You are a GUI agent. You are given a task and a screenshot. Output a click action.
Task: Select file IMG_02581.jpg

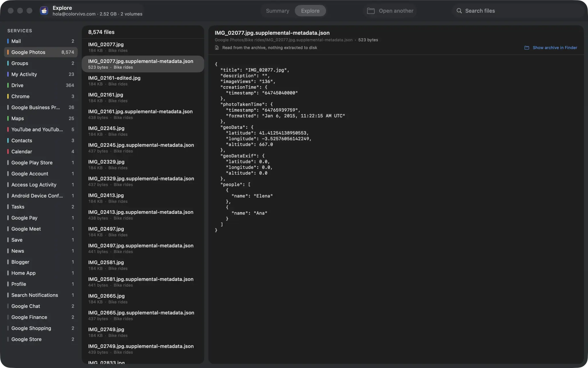[x=143, y=265]
